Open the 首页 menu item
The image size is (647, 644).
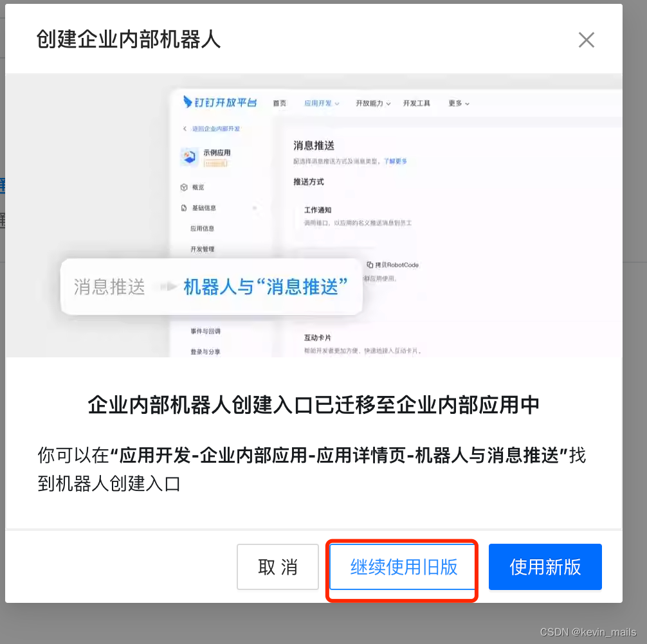click(x=279, y=103)
